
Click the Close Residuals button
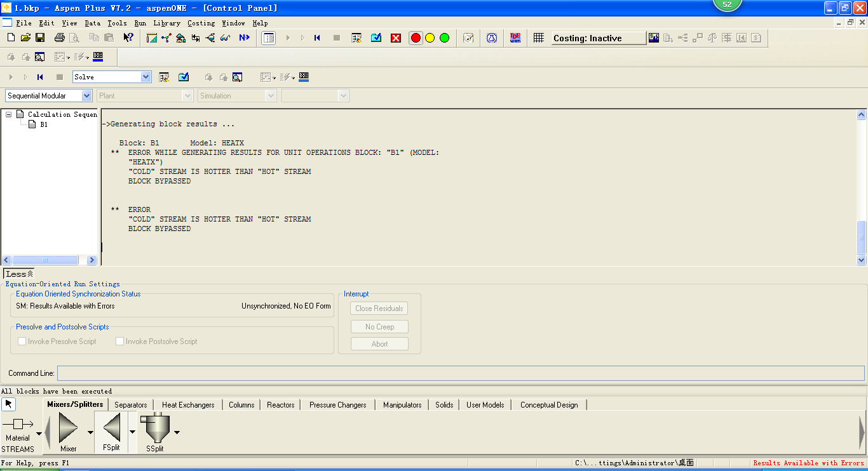click(x=379, y=308)
